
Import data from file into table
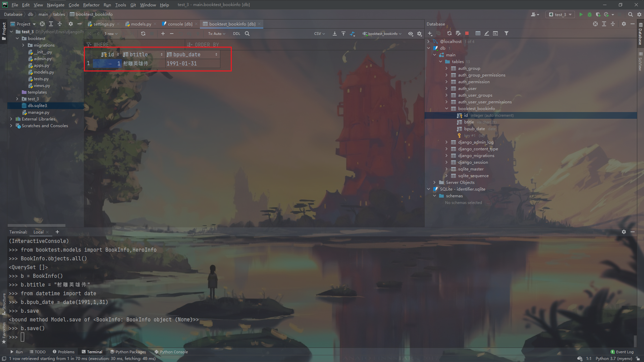(343, 34)
